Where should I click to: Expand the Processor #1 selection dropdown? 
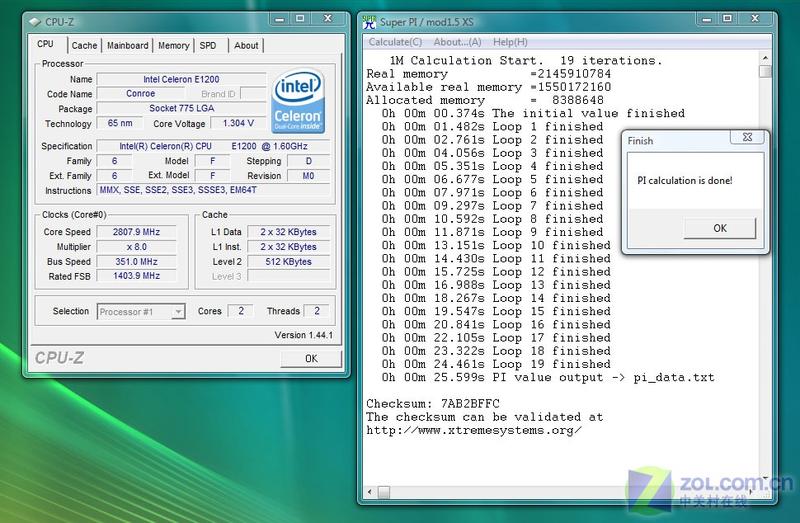tap(178, 311)
